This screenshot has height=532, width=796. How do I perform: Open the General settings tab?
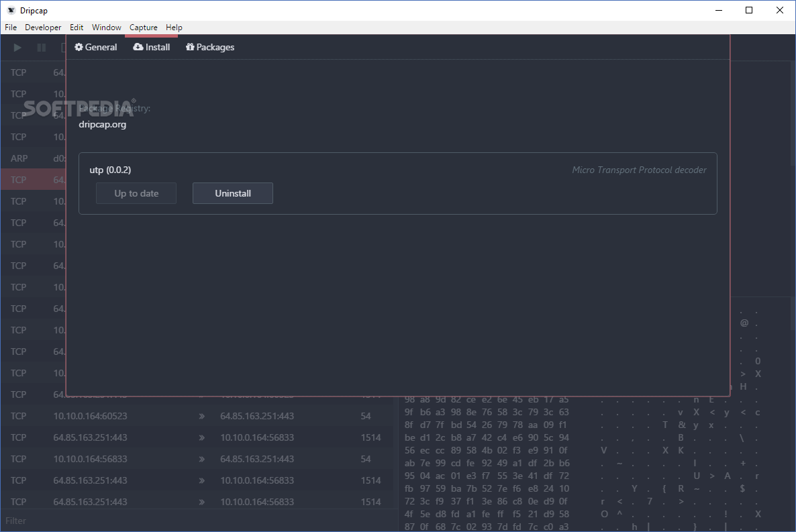pos(96,47)
